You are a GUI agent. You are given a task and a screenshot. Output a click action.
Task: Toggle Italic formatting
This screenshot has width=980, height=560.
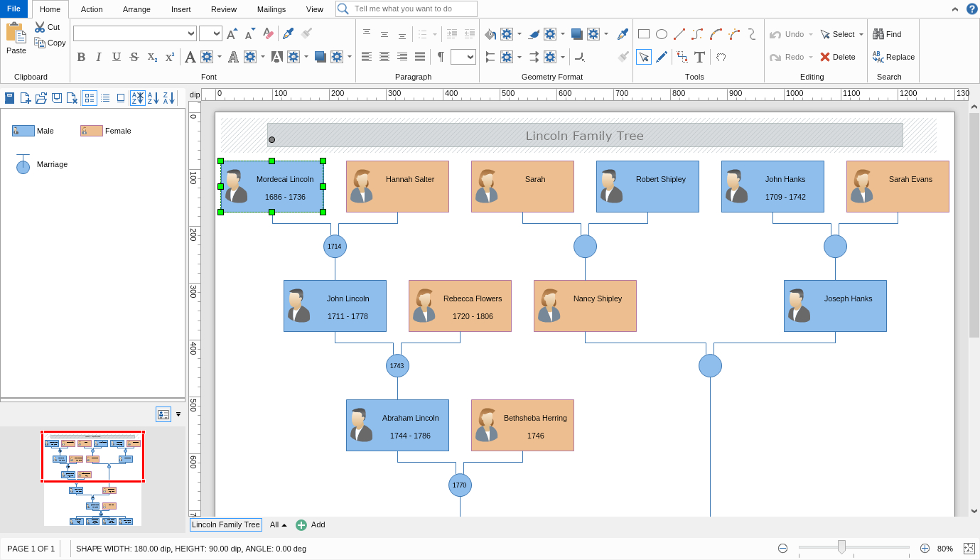(99, 57)
